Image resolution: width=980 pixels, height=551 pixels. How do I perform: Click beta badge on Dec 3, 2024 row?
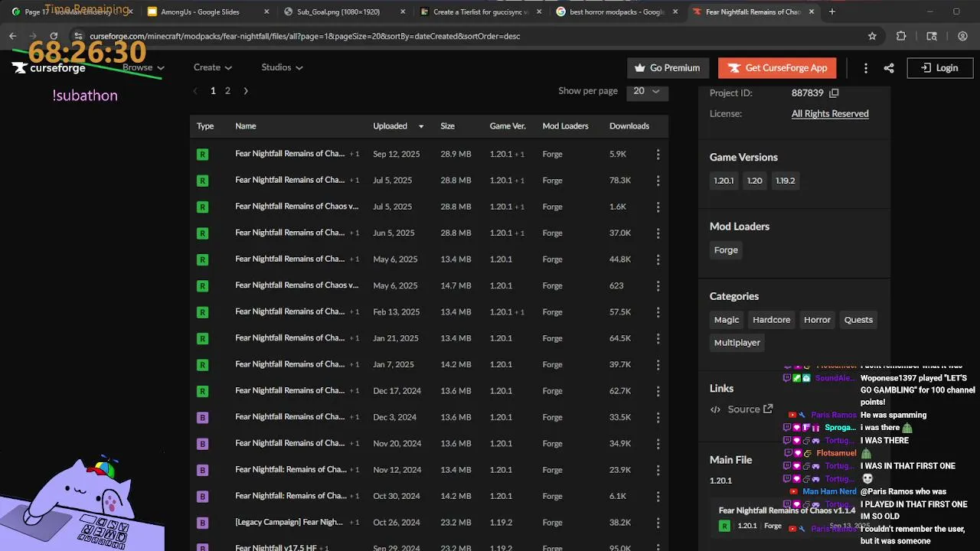point(202,417)
